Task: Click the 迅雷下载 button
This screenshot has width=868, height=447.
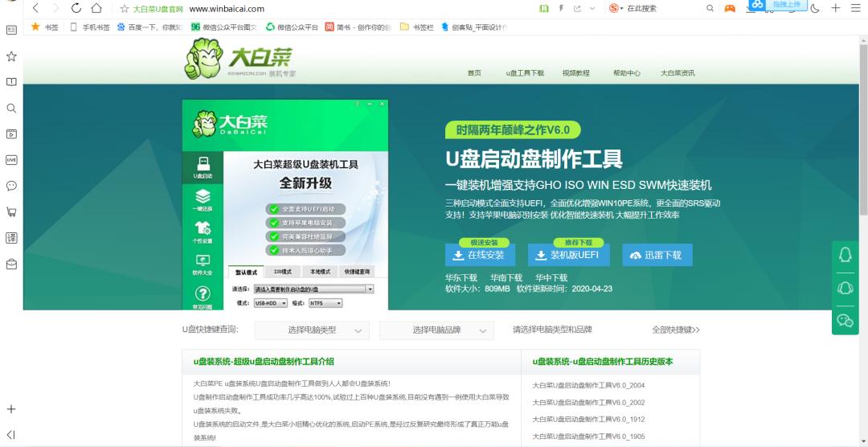Action: pyautogui.click(x=657, y=255)
